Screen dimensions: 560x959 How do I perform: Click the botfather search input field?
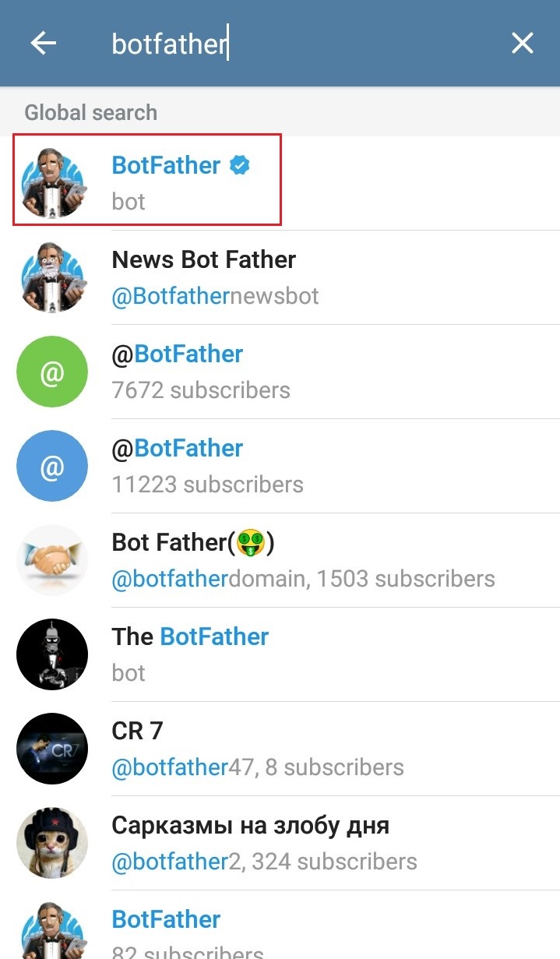coord(296,44)
